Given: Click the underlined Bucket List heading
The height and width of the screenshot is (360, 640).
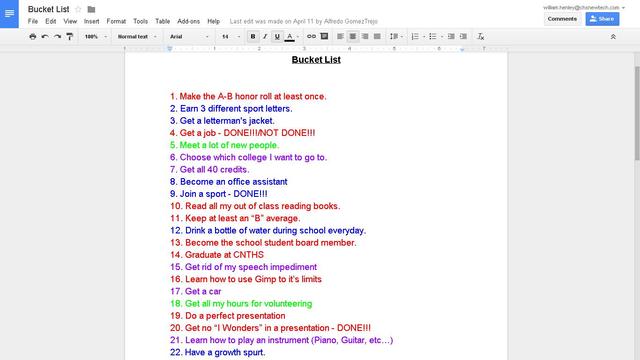Looking at the screenshot, I should pyautogui.click(x=316, y=60).
